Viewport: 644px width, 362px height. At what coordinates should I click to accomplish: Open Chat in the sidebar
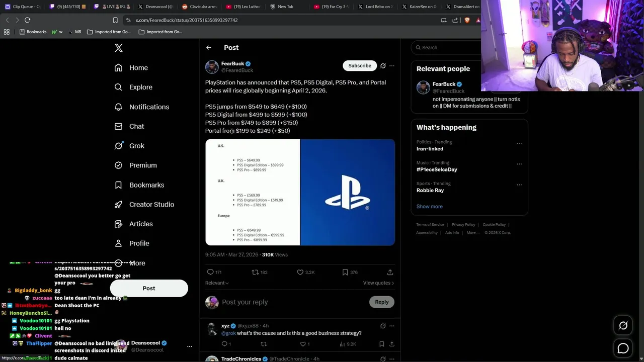pyautogui.click(x=129, y=126)
